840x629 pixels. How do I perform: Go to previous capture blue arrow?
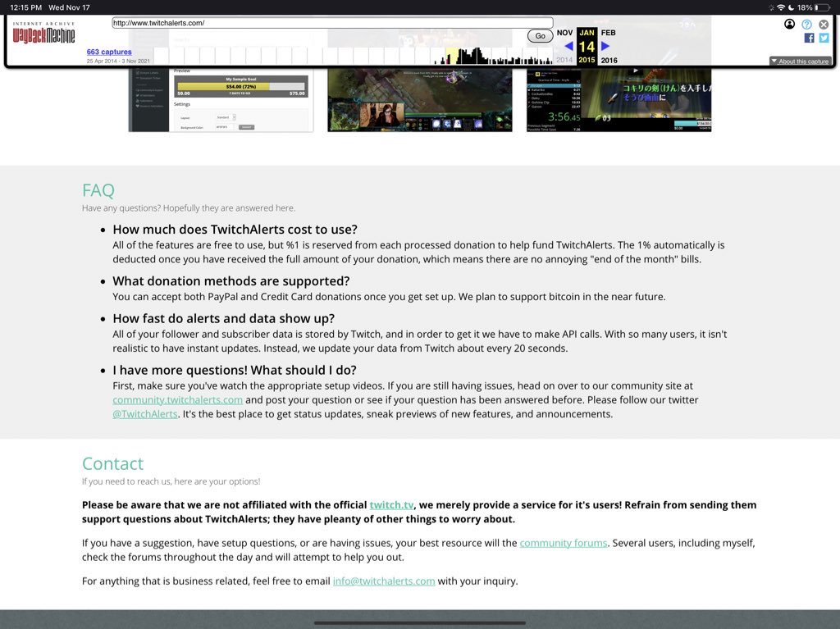pos(568,46)
